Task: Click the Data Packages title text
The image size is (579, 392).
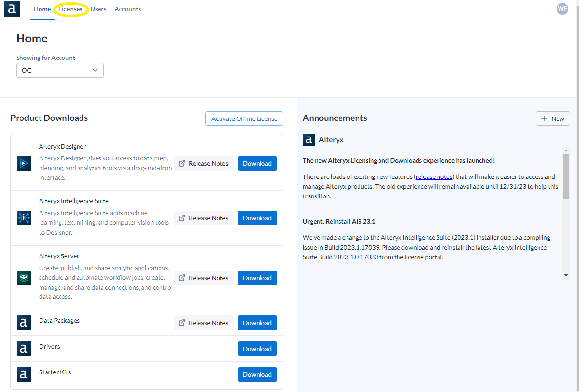Action: point(59,320)
